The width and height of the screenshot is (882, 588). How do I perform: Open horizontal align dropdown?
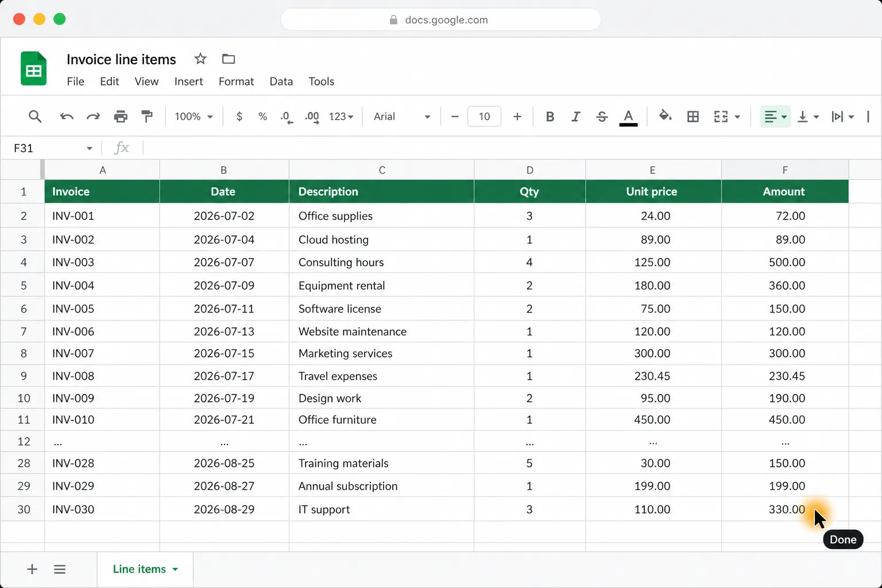[775, 117]
